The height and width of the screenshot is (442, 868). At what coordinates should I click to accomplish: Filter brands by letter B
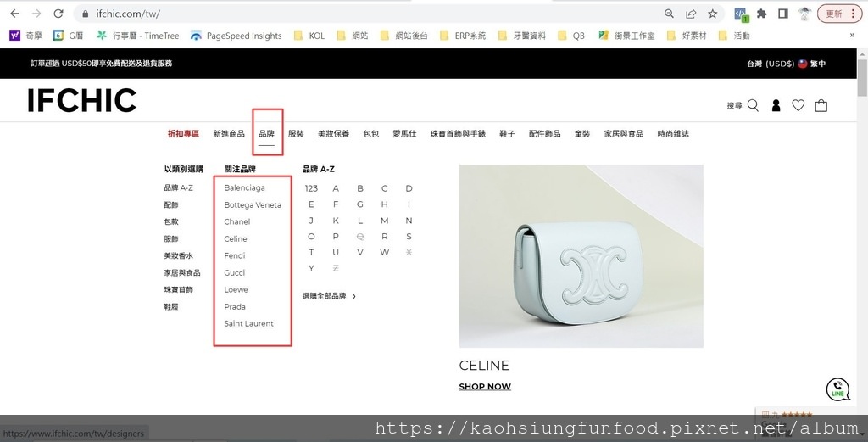click(359, 188)
